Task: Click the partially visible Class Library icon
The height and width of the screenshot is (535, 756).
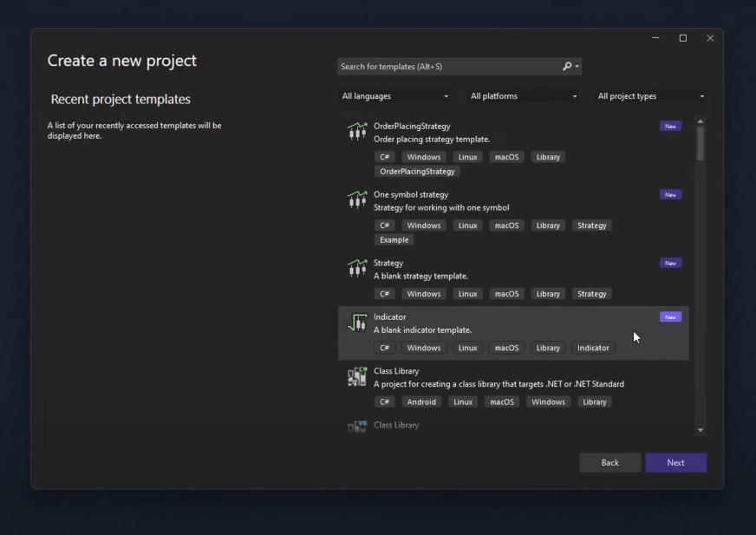Action: click(x=357, y=427)
